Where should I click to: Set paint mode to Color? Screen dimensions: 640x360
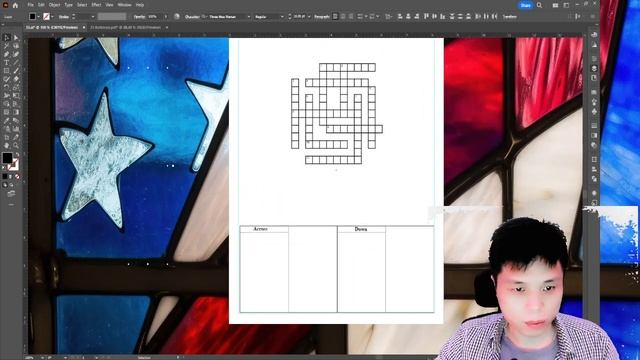pyautogui.click(x=5, y=177)
